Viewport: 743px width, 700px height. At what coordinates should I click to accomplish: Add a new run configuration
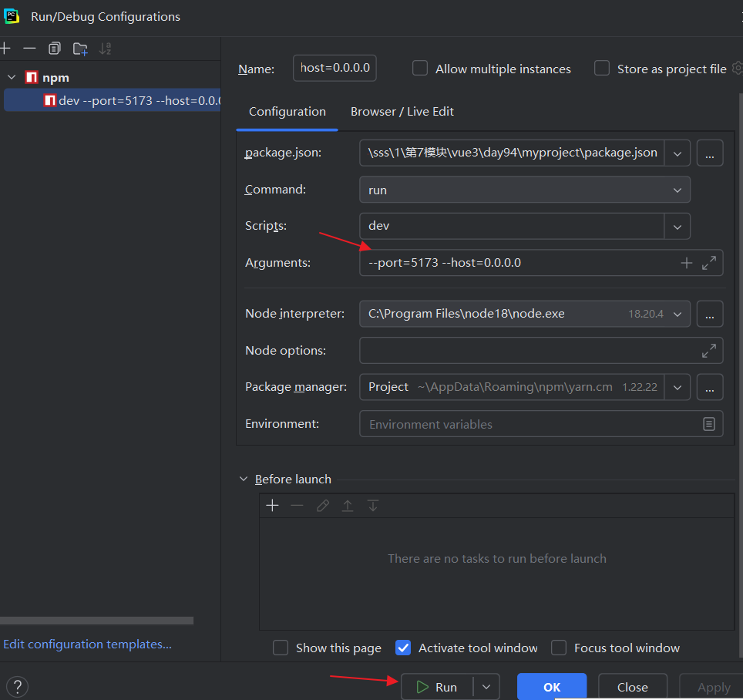point(5,49)
